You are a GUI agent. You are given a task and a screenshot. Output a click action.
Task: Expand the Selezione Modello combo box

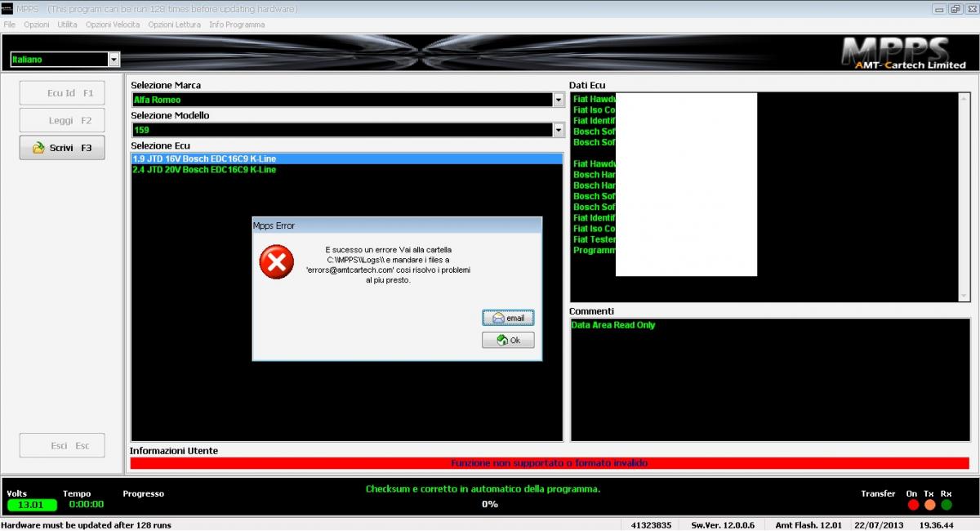pyautogui.click(x=559, y=130)
